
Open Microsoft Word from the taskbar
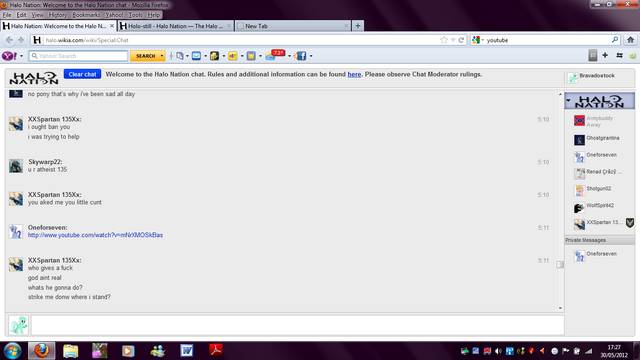(187, 351)
